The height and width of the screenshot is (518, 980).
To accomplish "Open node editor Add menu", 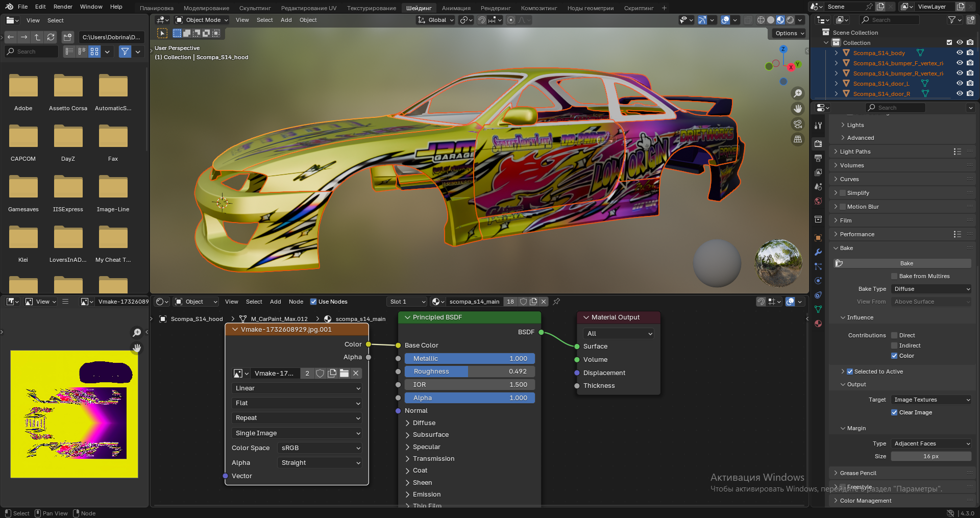I will (275, 302).
